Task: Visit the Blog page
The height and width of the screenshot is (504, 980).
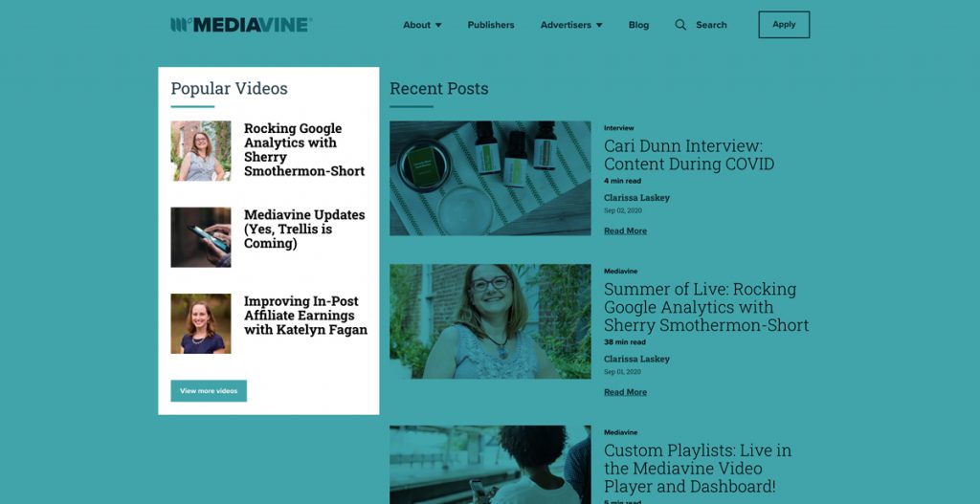Action: coord(638,25)
